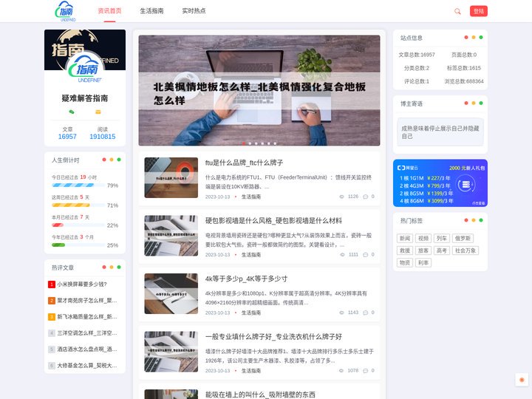Viewport: 532px width, 399px height.
Task: Select the 视频 tag
Action: 423,239
